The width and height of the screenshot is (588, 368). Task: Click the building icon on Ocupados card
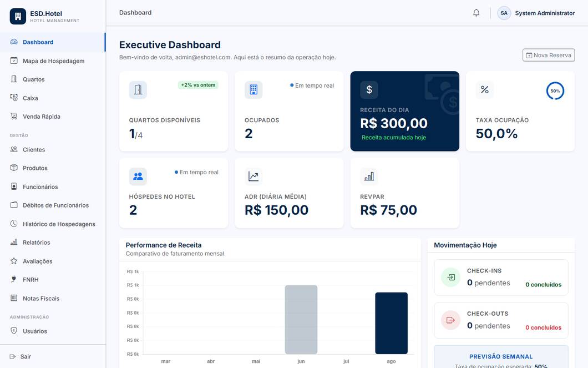[254, 90]
